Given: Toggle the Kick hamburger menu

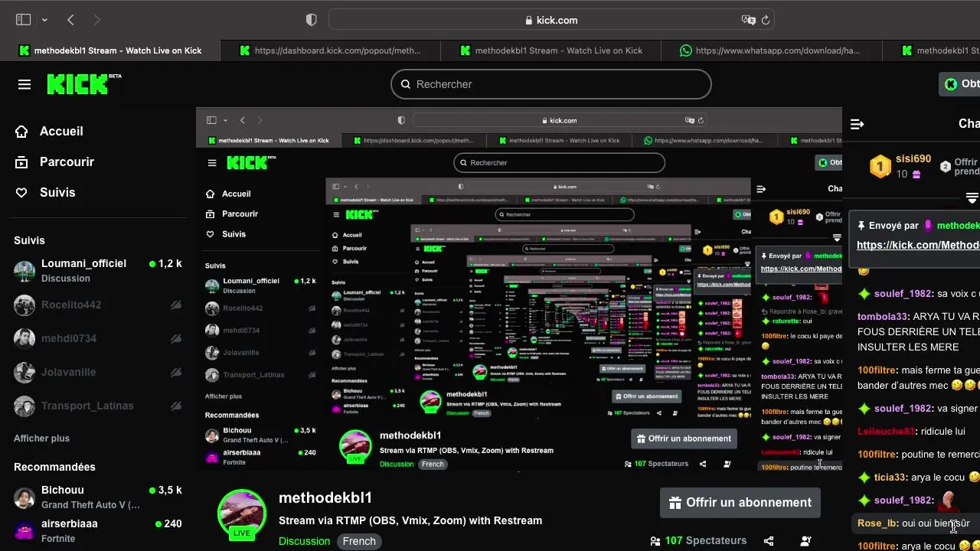Looking at the screenshot, I should click(24, 84).
